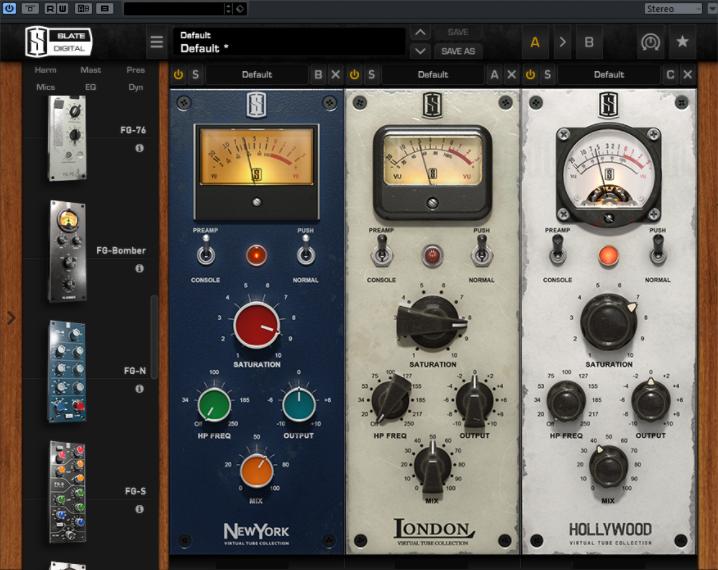Screen dimensions: 718x570
Task: Flip the New York PREAMP/CONSOLE switch
Action: pyautogui.click(x=206, y=252)
